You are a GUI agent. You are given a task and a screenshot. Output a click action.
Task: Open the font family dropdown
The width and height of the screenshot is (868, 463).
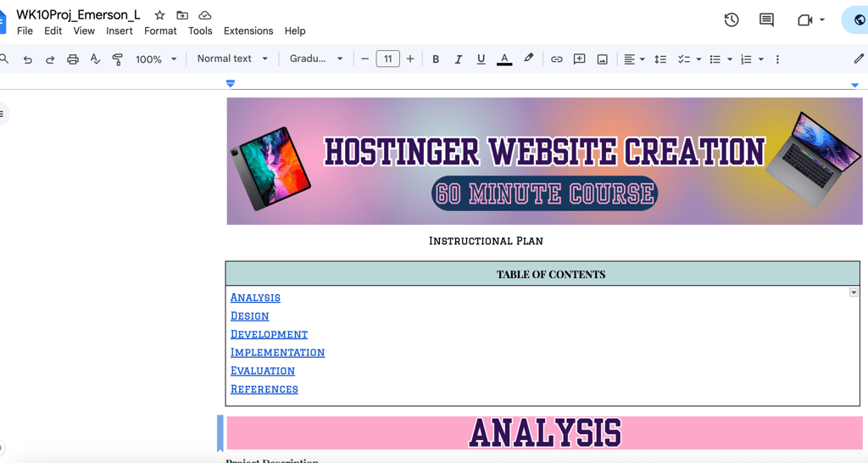(316, 59)
